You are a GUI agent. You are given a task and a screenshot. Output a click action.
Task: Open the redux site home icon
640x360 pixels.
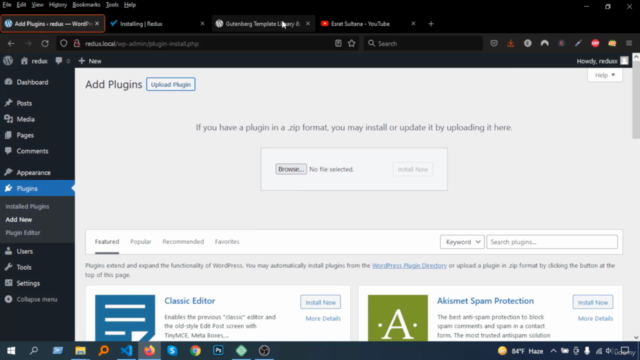point(24,61)
